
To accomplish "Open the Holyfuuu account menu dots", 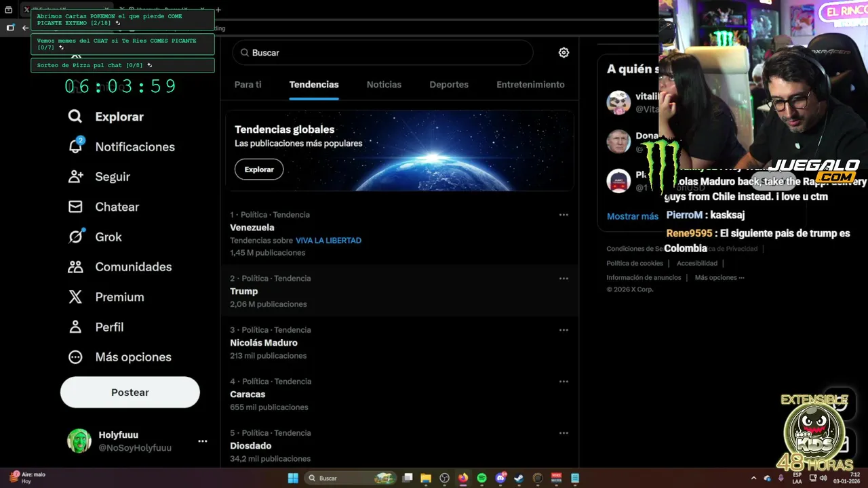I will tap(202, 441).
